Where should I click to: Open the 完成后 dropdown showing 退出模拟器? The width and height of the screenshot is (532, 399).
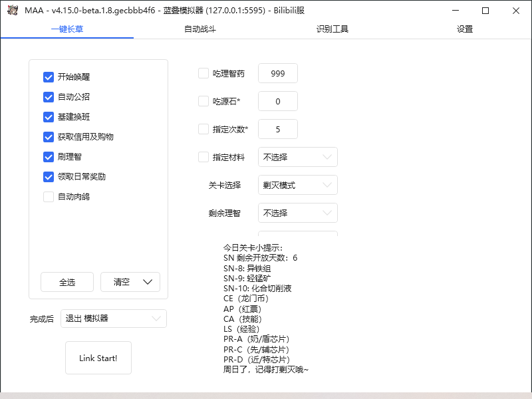click(113, 319)
